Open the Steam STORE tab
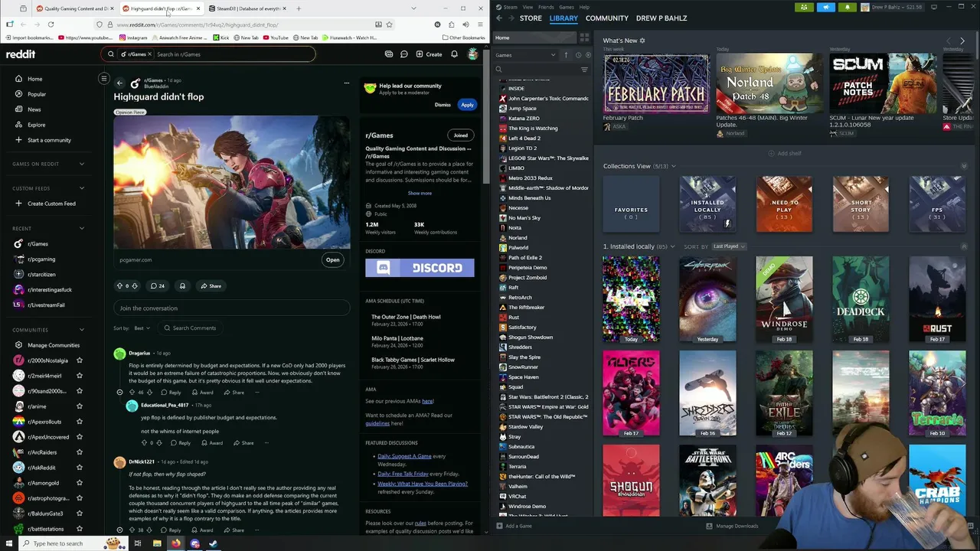980x551 pixels. pos(531,18)
